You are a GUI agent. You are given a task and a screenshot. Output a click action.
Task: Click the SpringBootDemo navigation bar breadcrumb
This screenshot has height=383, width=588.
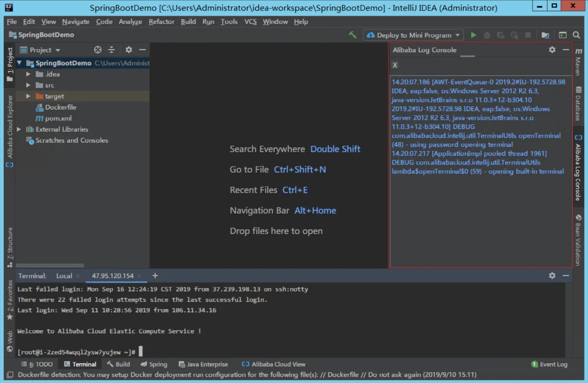coord(42,35)
